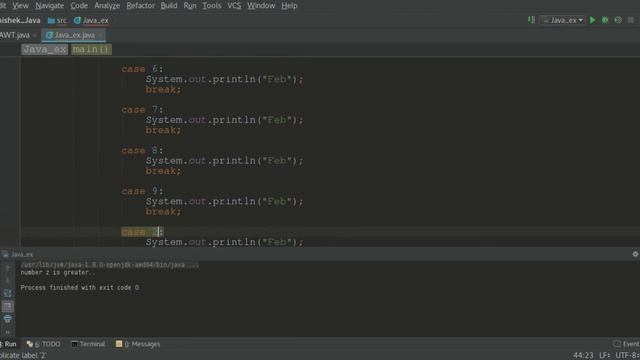Viewport: 640px width, 360px height.
Task: Place cursor on the 'case 9:' line
Action: [142, 191]
